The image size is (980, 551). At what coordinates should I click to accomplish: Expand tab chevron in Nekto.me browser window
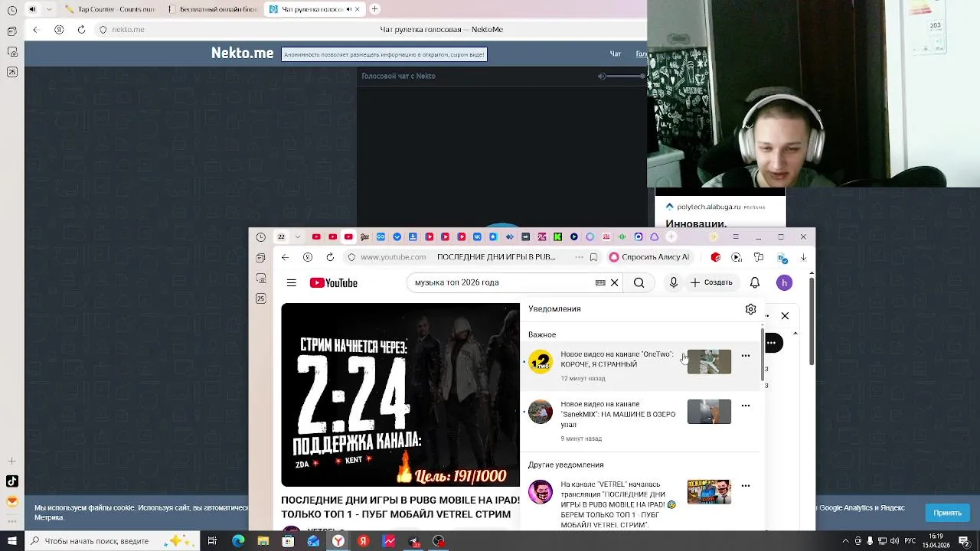coord(50,9)
